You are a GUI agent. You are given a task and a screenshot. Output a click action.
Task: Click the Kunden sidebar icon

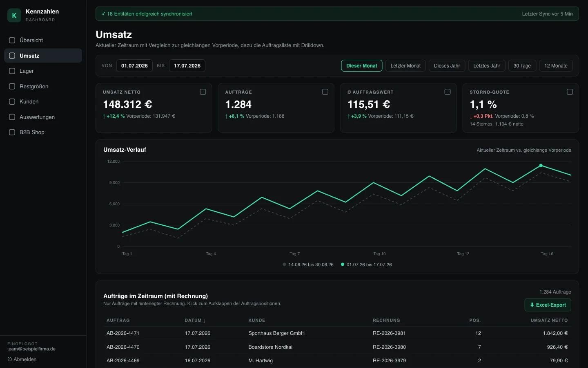pos(12,101)
